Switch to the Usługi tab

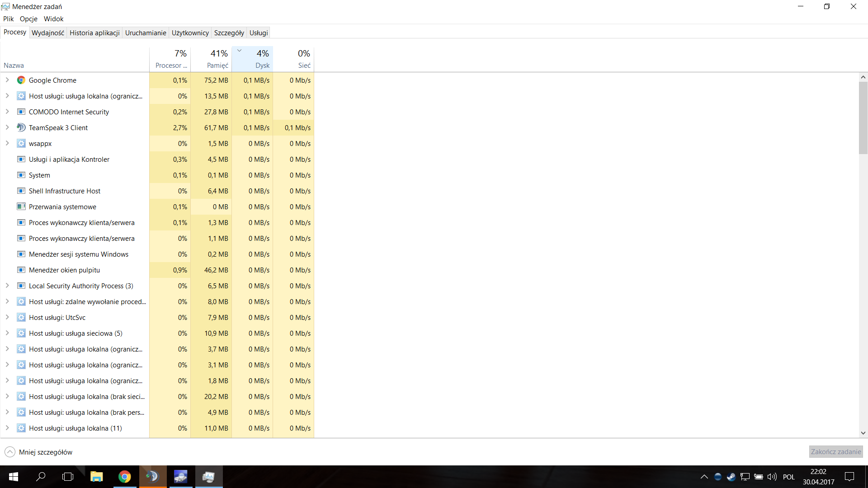[x=259, y=33]
